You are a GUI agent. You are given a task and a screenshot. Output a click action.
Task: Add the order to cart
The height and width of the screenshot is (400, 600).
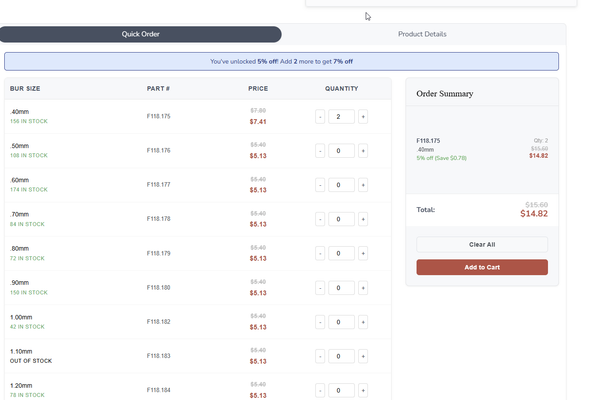(x=482, y=267)
